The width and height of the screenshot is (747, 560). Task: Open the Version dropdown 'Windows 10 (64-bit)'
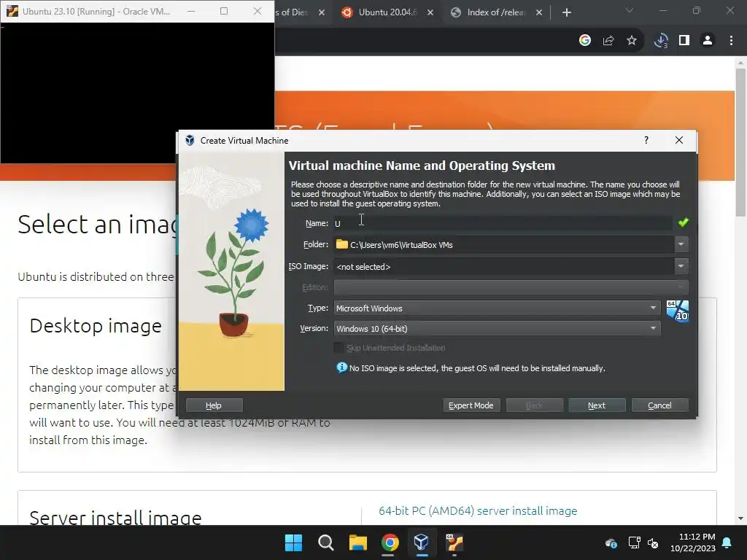point(497,329)
